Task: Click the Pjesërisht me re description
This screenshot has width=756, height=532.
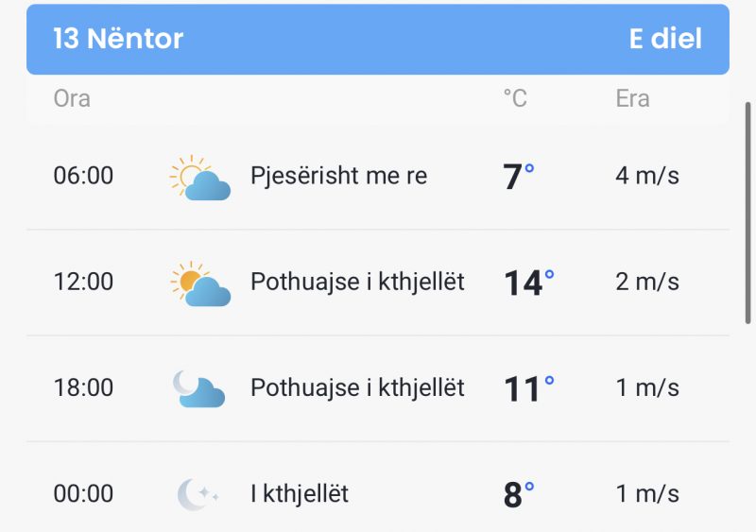Action: [339, 176]
